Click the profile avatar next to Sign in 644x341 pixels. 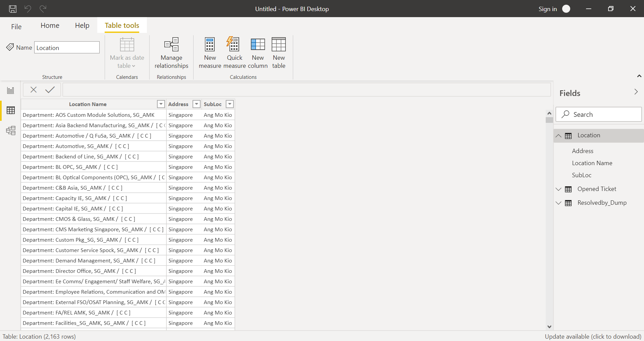566,9
